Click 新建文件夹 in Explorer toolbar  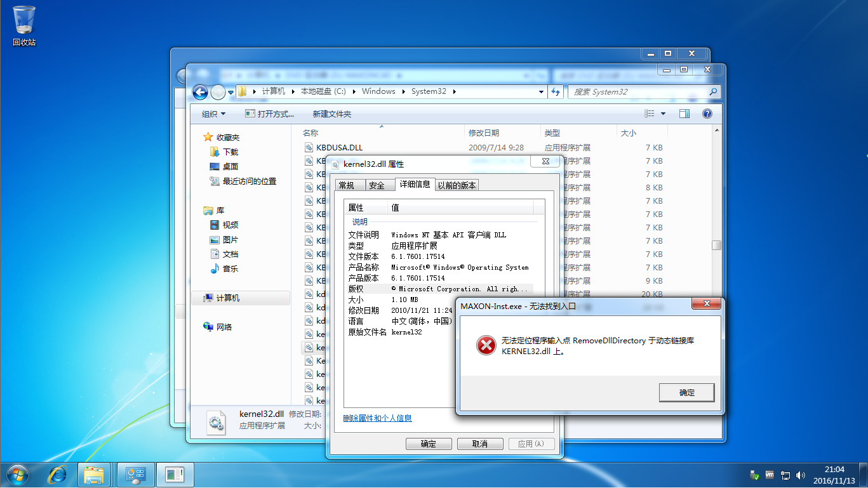click(x=332, y=114)
